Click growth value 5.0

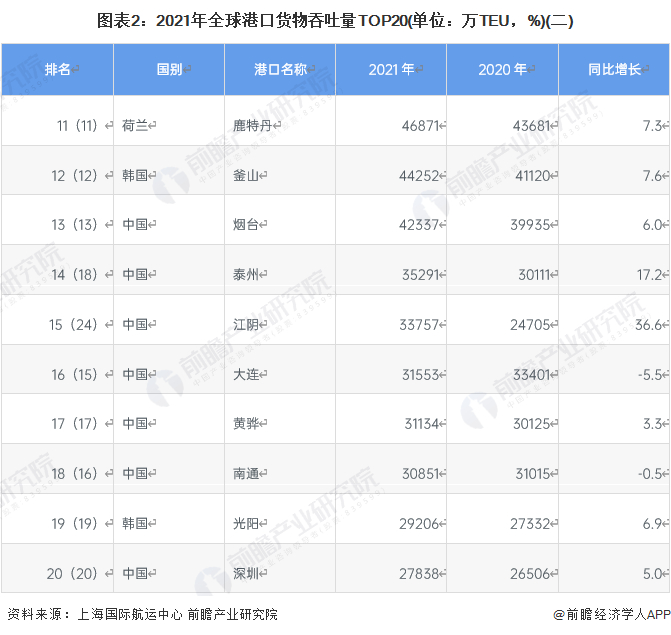(x=652, y=574)
